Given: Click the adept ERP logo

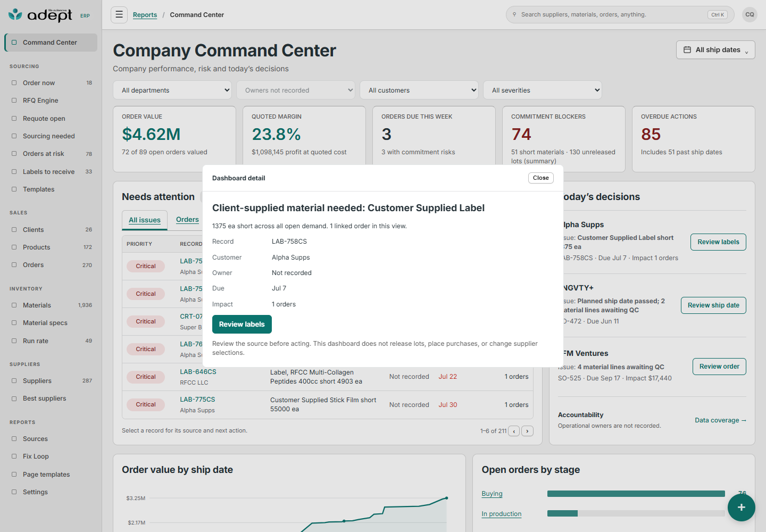Looking at the screenshot, I should pos(49,15).
